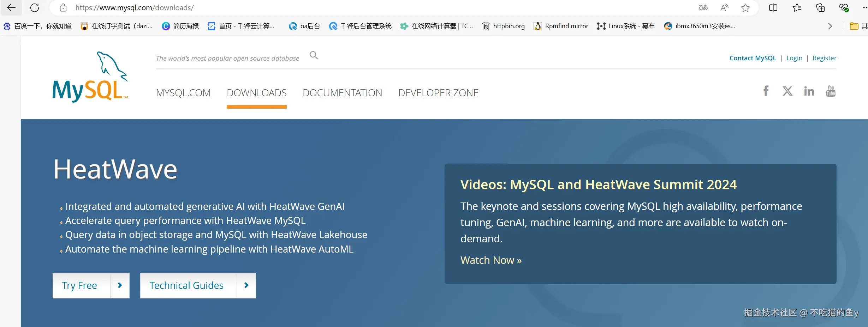Reload the page with the refresh icon
Viewport: 868px width, 327px height.
(35, 8)
